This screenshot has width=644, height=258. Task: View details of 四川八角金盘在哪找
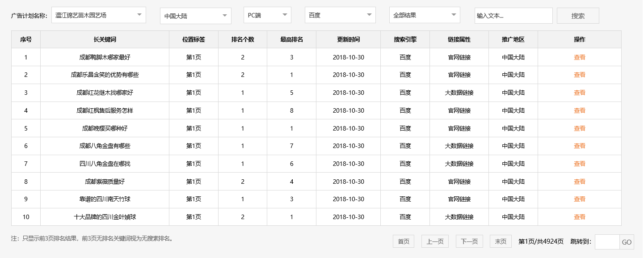[579, 164]
